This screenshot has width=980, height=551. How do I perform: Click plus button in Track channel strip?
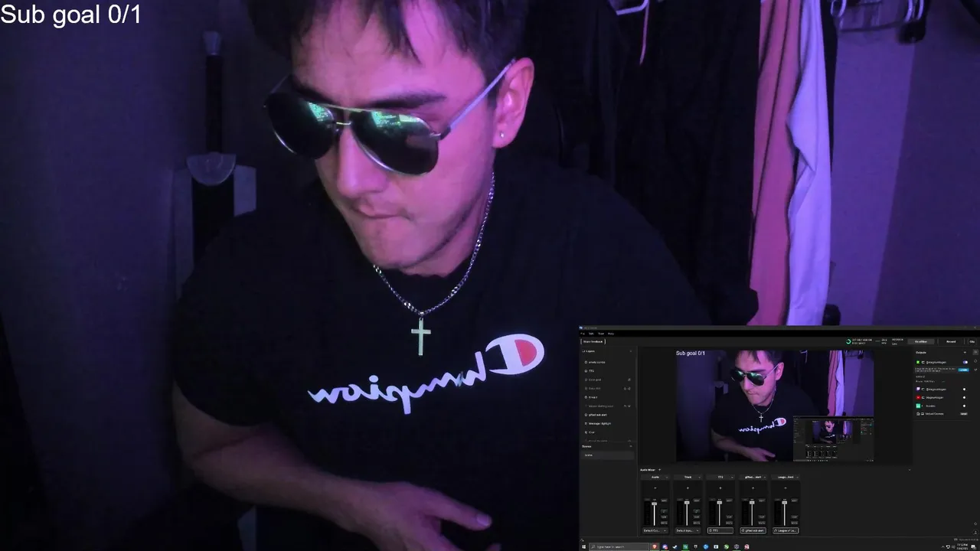[x=688, y=488]
